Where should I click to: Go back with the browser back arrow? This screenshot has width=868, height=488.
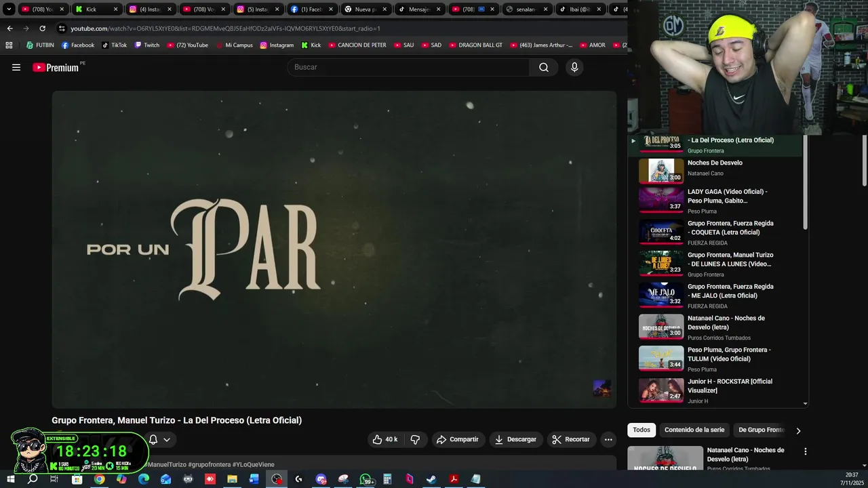pos(9,28)
